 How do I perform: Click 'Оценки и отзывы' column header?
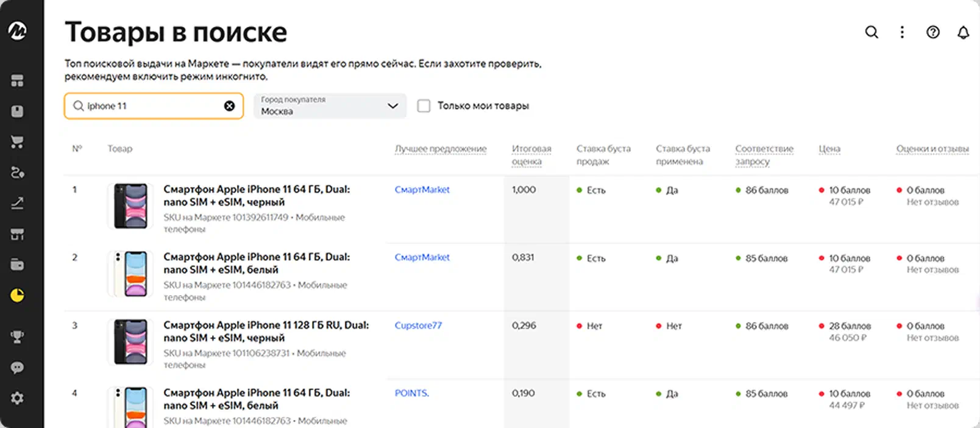click(x=932, y=149)
